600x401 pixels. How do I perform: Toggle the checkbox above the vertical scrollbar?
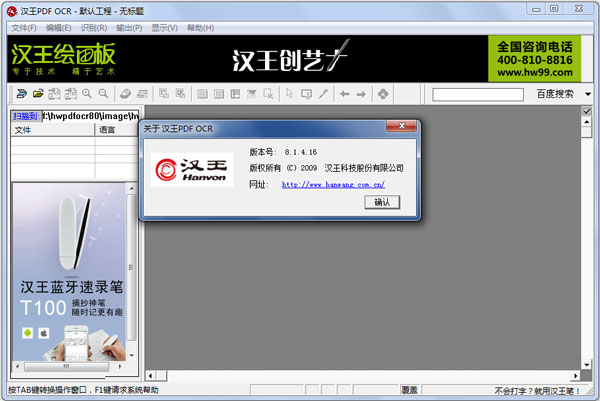coord(587,111)
